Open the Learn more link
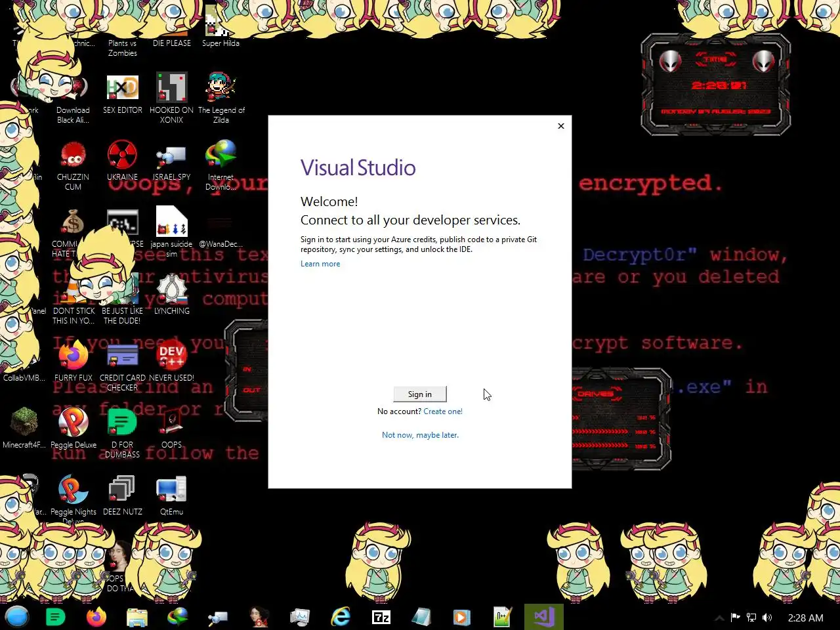Viewport: 840px width, 630px height. [x=320, y=264]
